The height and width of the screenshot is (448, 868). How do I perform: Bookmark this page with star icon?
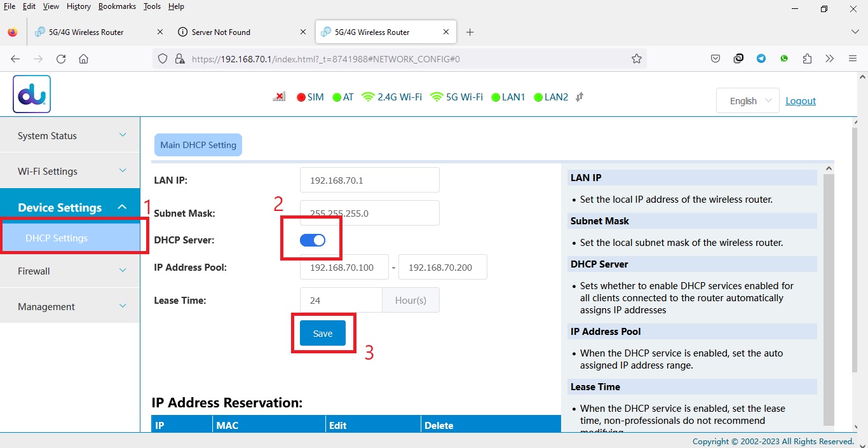[x=636, y=59]
